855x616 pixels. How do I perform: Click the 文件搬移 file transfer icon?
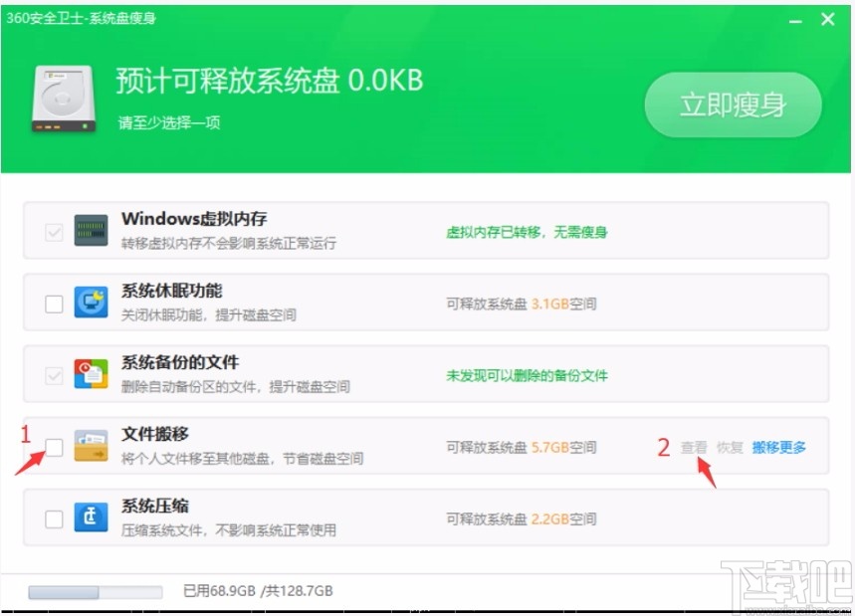[x=91, y=447]
